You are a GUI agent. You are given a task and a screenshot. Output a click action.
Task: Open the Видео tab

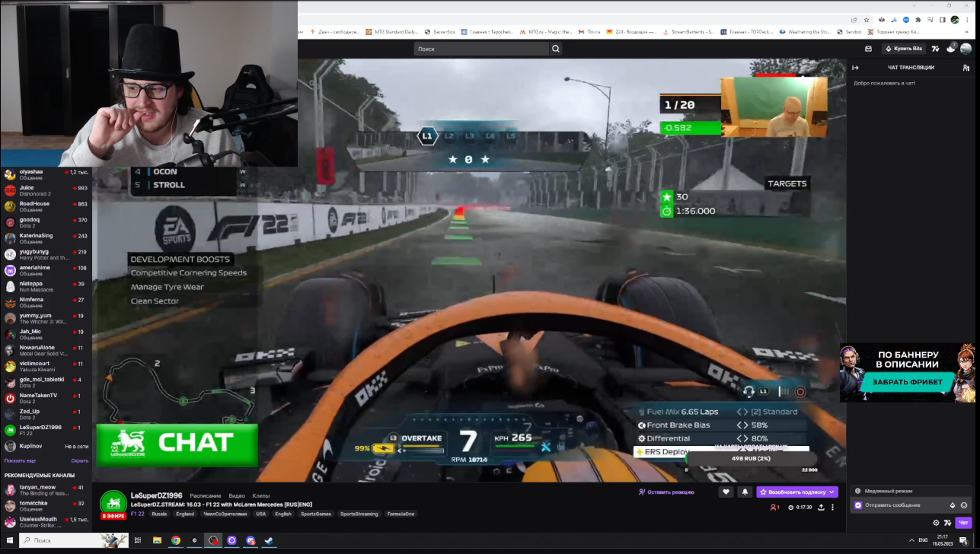pyautogui.click(x=237, y=495)
